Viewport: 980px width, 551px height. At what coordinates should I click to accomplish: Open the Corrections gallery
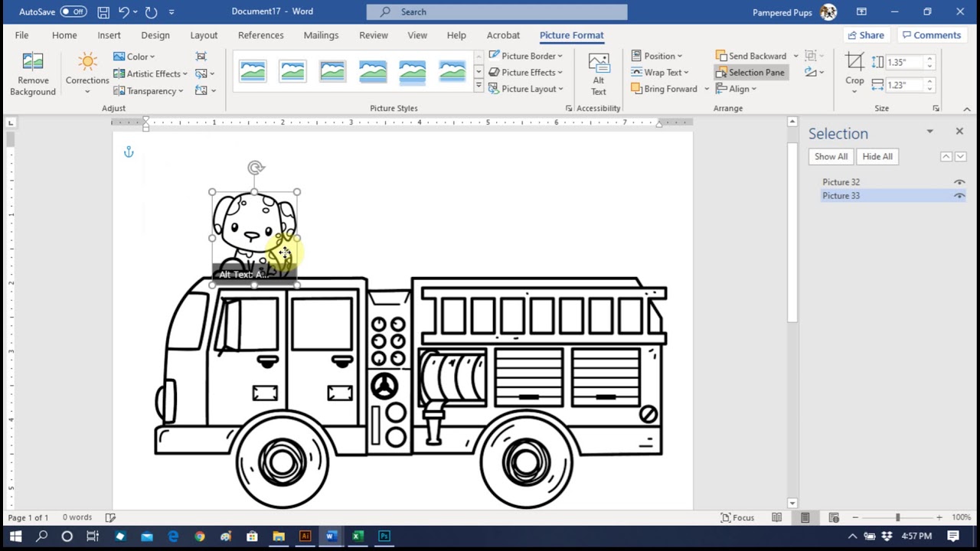point(87,74)
